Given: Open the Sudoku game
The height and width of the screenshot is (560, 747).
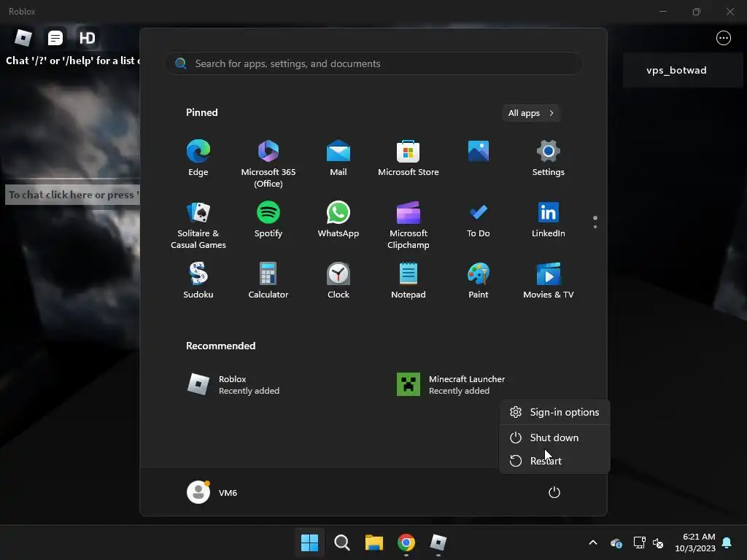Looking at the screenshot, I should [x=198, y=281].
